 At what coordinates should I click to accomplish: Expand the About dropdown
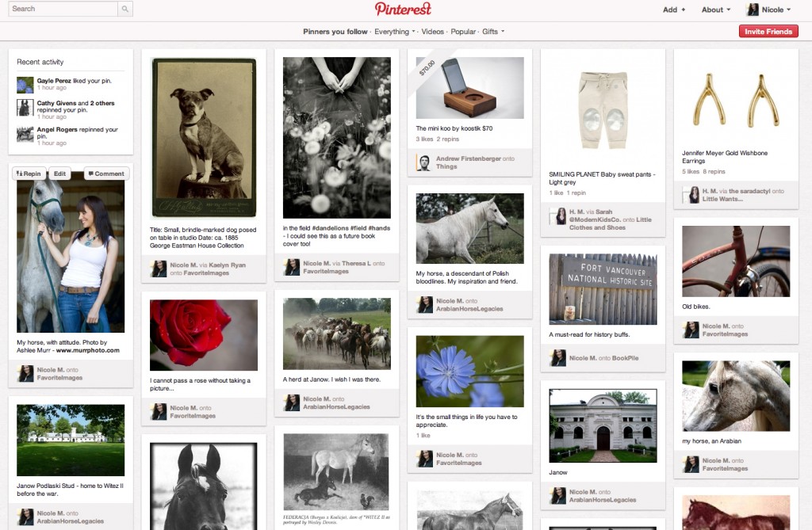(716, 10)
